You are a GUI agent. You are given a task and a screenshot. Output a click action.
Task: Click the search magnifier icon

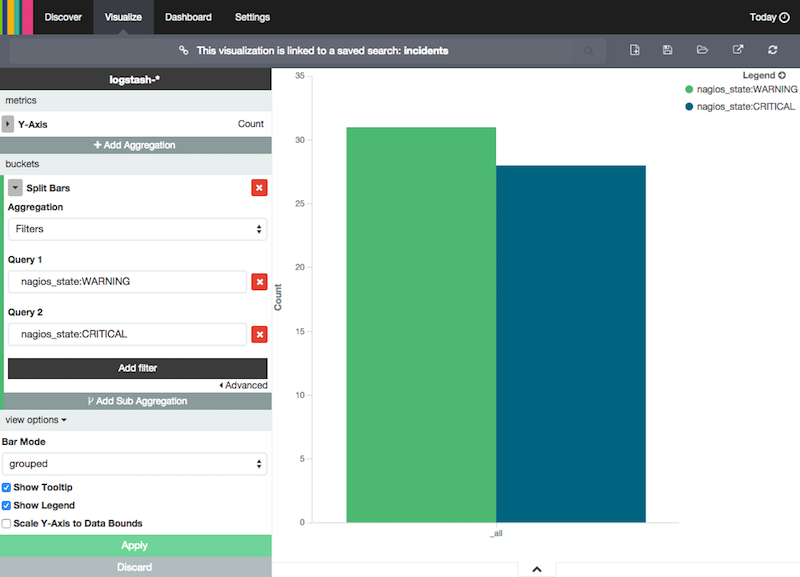589,51
